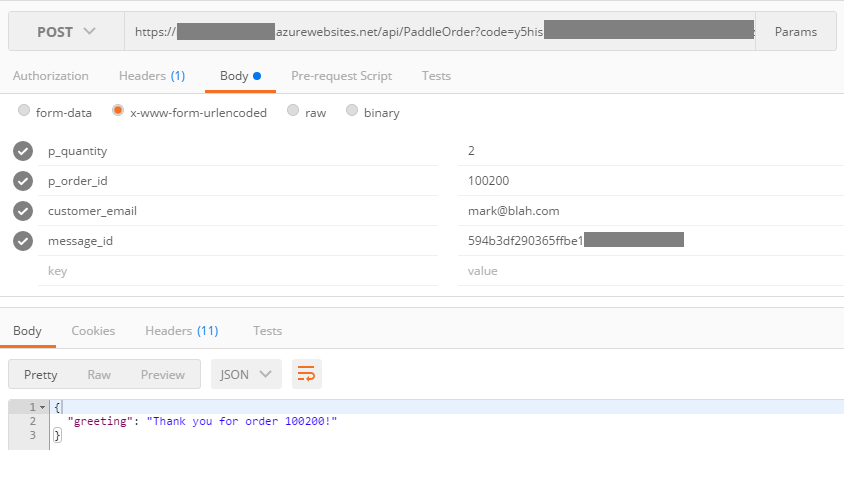The width and height of the screenshot is (844, 482).
Task: Click the Params button
Action: [795, 32]
